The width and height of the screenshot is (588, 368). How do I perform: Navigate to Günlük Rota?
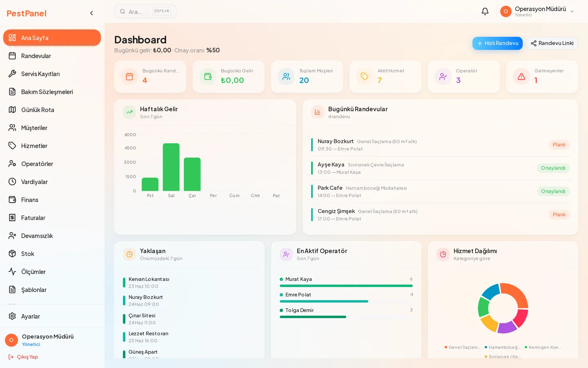click(x=52, y=110)
